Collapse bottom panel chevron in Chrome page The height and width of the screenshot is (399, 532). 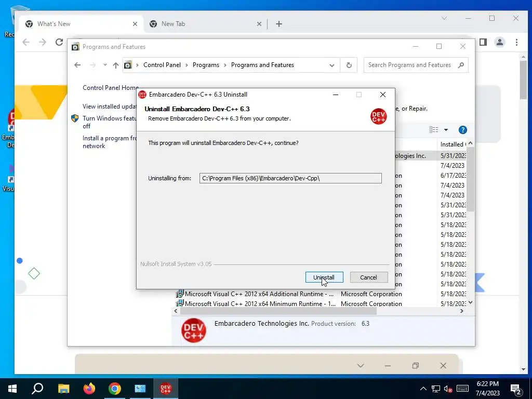point(361,365)
